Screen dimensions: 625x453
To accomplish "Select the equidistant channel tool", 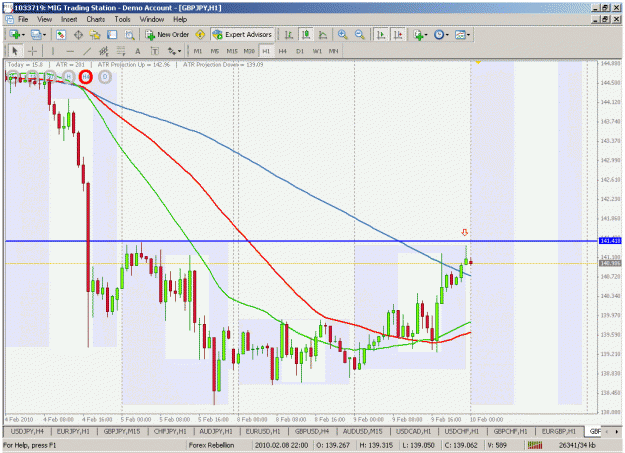I will [x=104, y=51].
